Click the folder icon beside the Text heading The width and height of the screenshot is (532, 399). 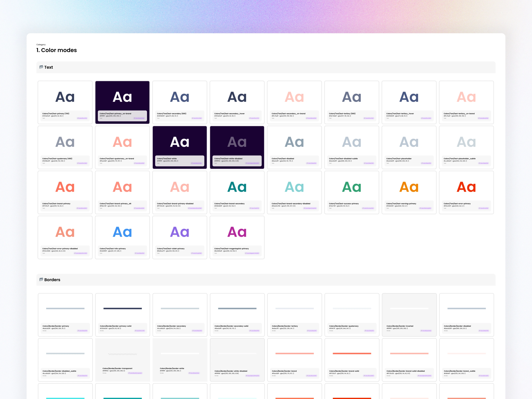point(41,67)
